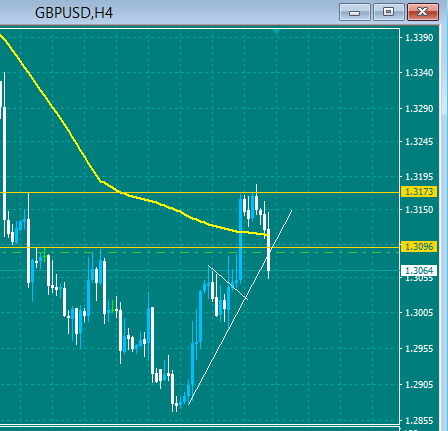Minimize the GBPUSD,H4 chart window
Image resolution: width=448 pixels, height=431 pixels.
(355, 12)
